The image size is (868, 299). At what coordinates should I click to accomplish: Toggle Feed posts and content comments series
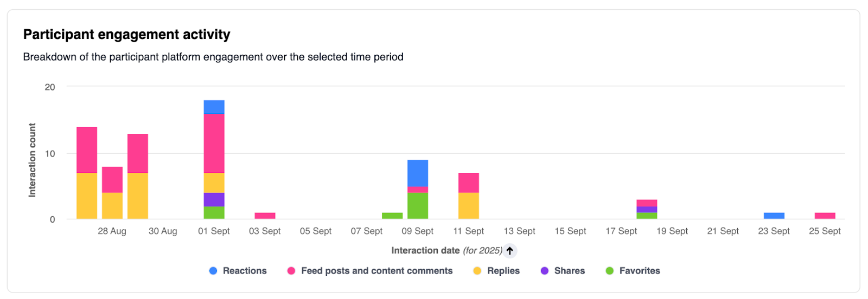pos(376,271)
